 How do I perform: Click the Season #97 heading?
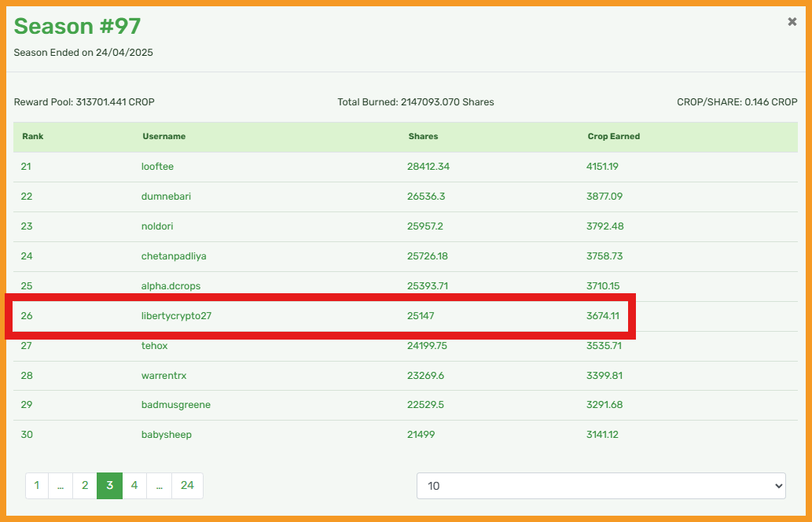77,27
